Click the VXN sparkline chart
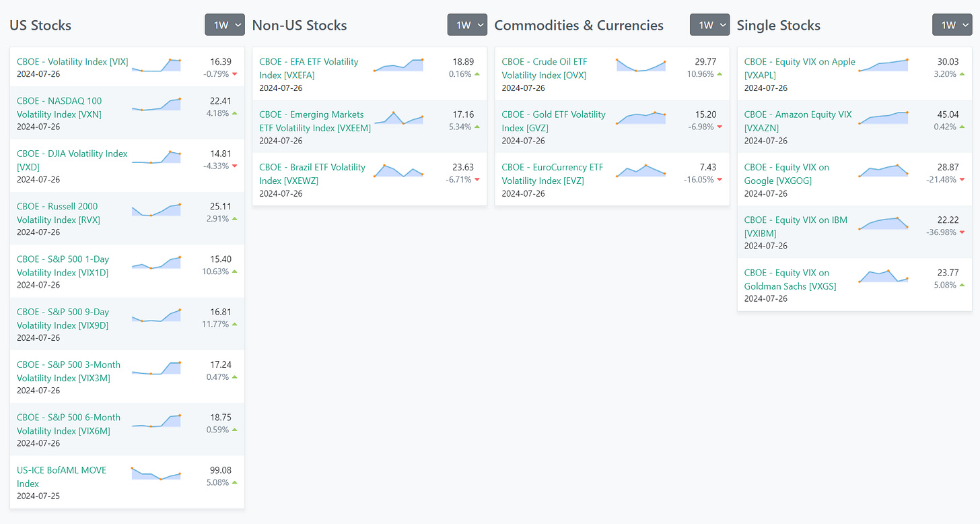This screenshot has height=524, width=980. pyautogui.click(x=156, y=104)
